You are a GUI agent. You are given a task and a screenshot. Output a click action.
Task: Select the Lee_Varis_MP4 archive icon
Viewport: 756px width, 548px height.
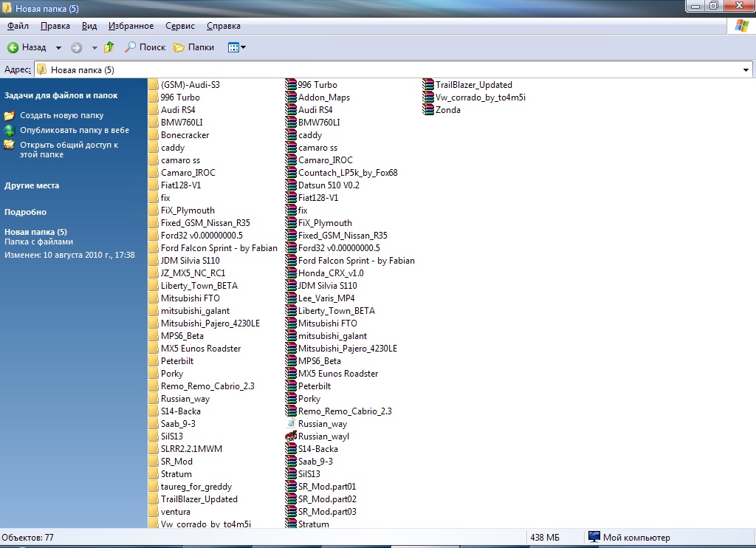[x=291, y=298]
